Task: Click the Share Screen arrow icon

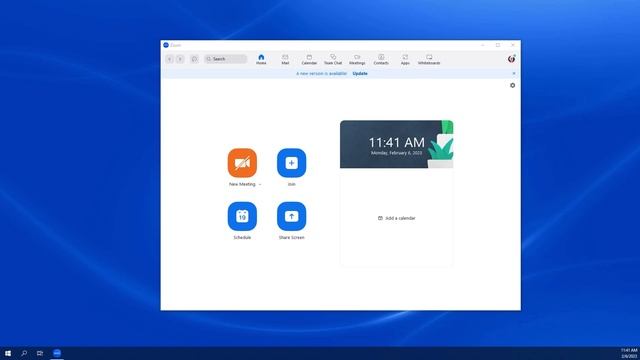Action: coord(291,216)
